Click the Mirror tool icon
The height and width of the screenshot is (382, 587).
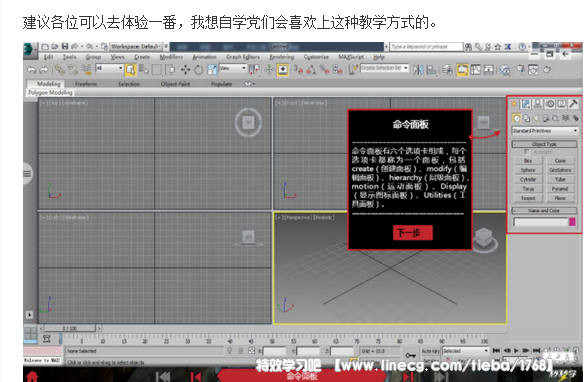coord(418,70)
